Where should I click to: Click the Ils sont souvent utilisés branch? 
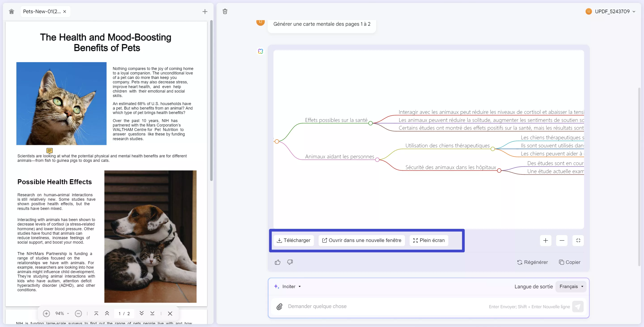[x=552, y=146]
